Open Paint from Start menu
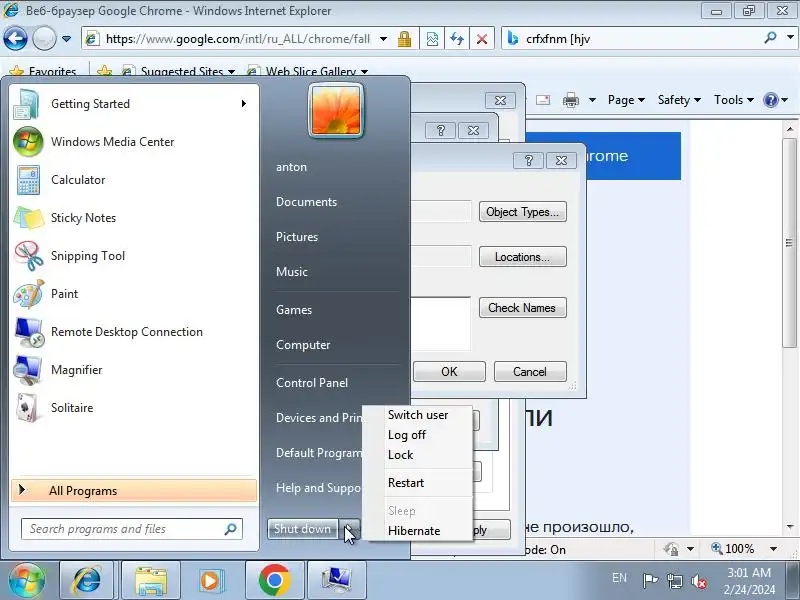Viewport: 800px width, 600px height. 133,294
